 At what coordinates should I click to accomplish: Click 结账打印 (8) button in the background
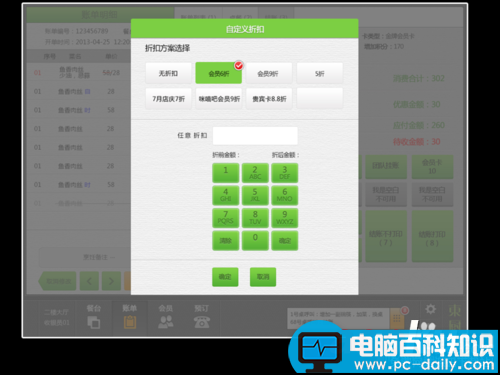[432, 236]
